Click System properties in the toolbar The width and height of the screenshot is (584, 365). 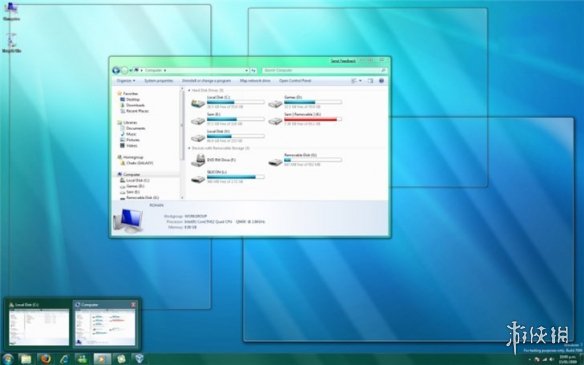click(159, 81)
